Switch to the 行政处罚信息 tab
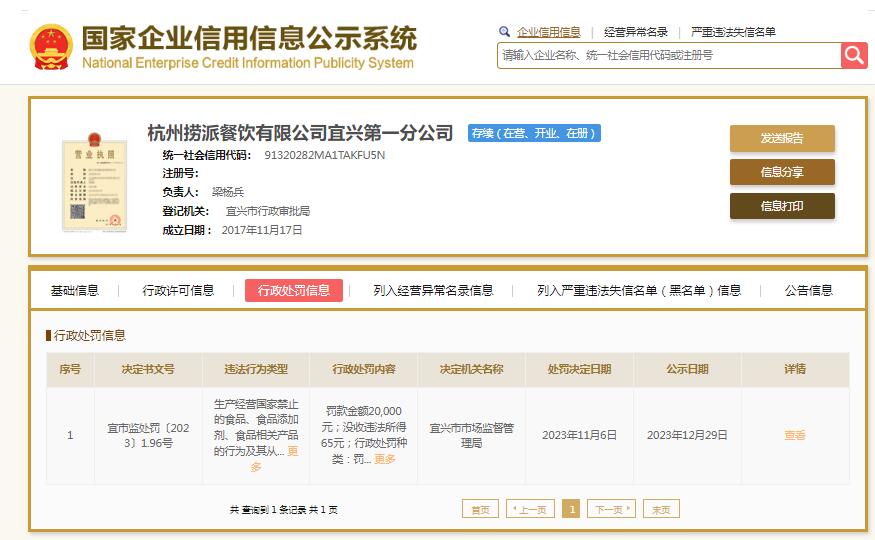The height and width of the screenshot is (540, 875). tap(294, 291)
